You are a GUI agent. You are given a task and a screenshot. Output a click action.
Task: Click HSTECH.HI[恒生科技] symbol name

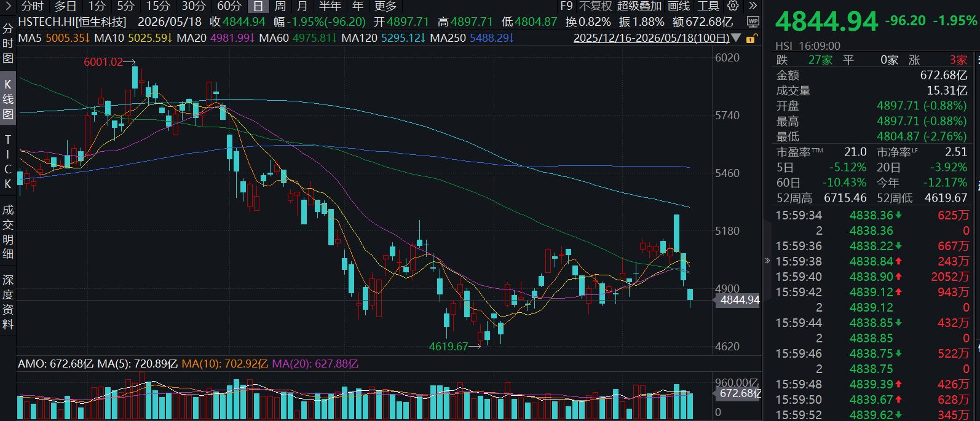[x=72, y=22]
